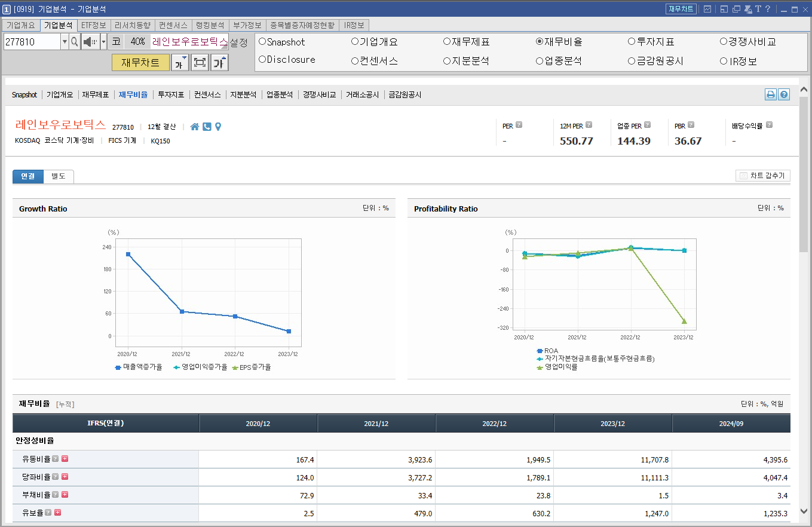This screenshot has height=527, width=812.
Task: Open the 거래소공시 link in page navigation
Action: coord(362,95)
